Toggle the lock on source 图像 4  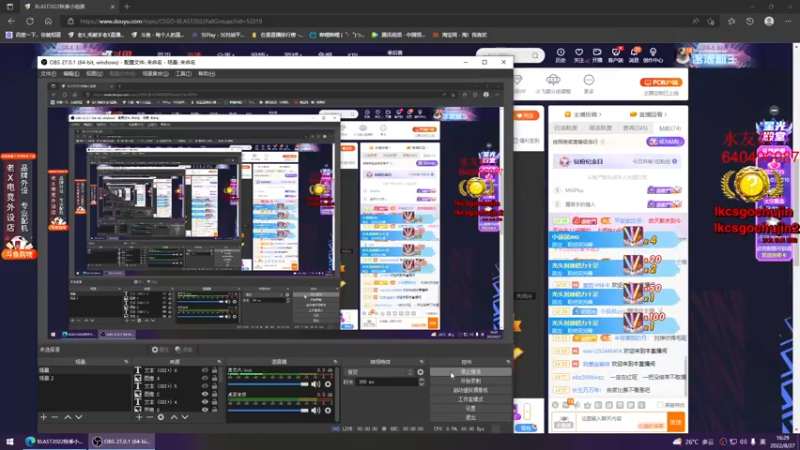click(x=215, y=378)
